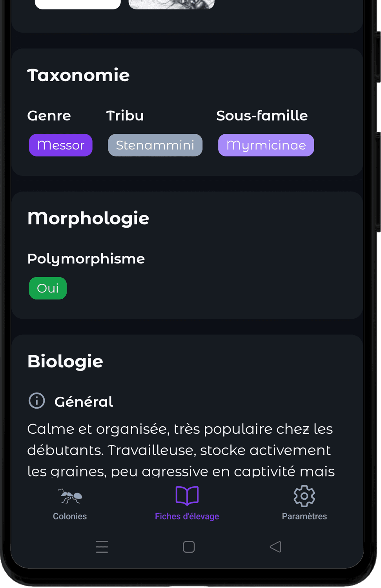Image resolution: width=381 pixels, height=588 pixels.
Task: Open Fiches d'élevage via the book icon
Action: click(187, 496)
